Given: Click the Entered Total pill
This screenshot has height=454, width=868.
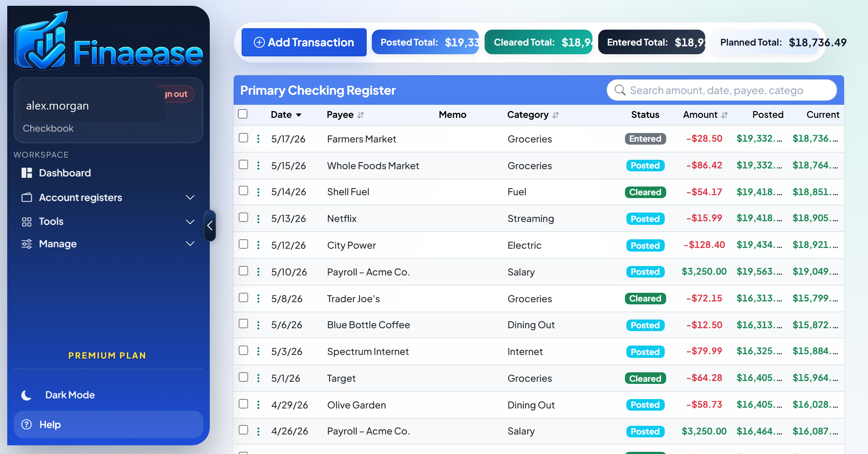Looking at the screenshot, I should pyautogui.click(x=651, y=42).
